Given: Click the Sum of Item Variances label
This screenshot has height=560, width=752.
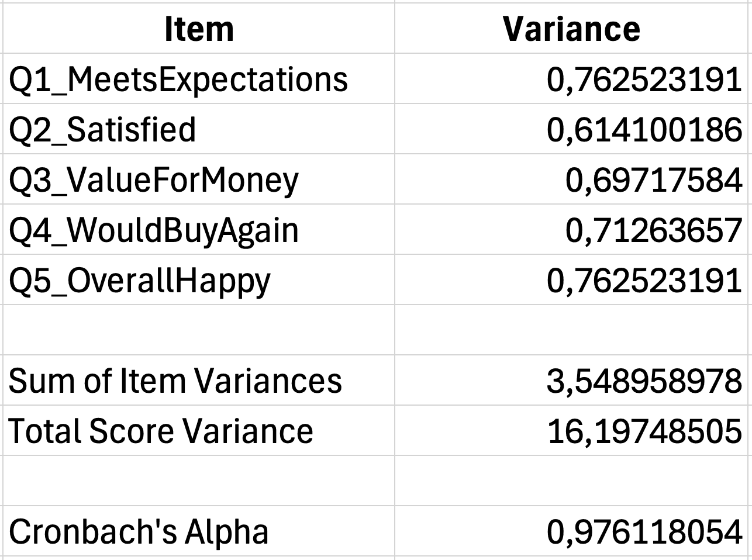Looking at the screenshot, I should point(175,381).
